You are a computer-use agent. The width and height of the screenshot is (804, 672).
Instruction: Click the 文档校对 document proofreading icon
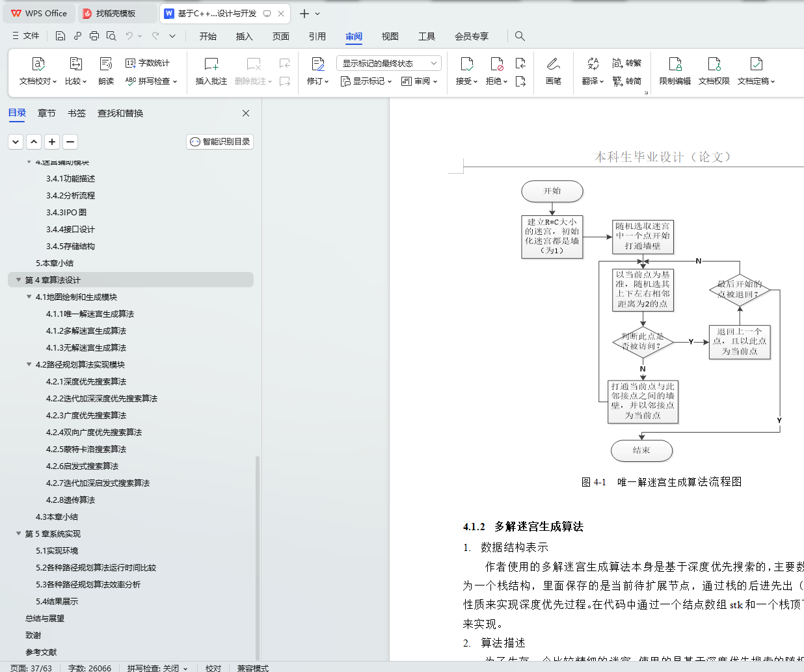(38, 64)
